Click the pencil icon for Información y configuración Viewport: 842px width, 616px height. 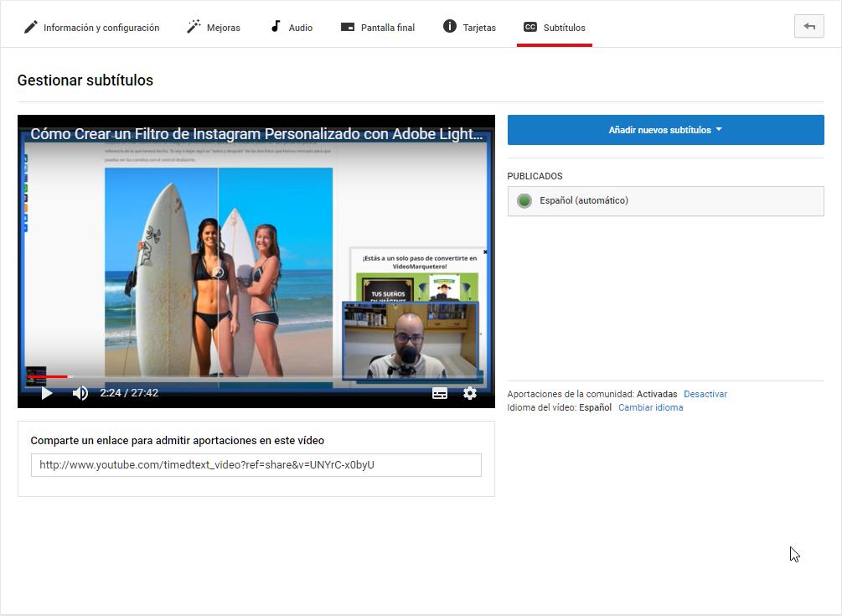tap(31, 27)
